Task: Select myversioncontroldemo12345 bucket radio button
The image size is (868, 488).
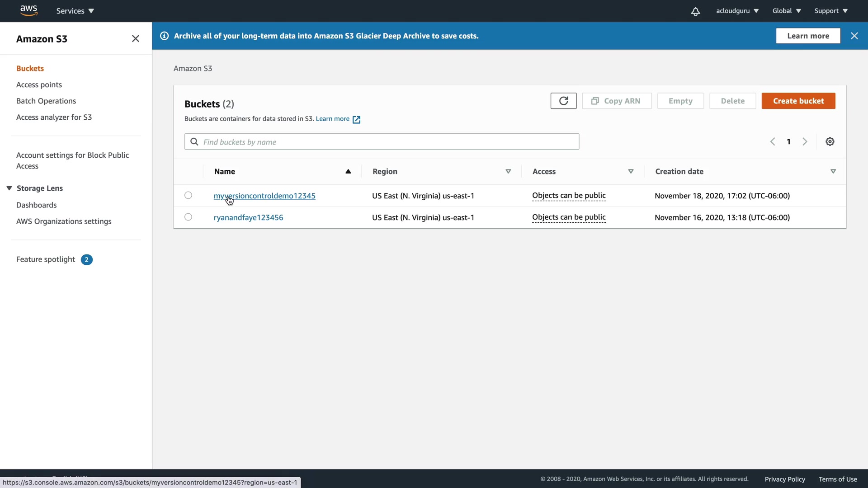Action: 188,196
